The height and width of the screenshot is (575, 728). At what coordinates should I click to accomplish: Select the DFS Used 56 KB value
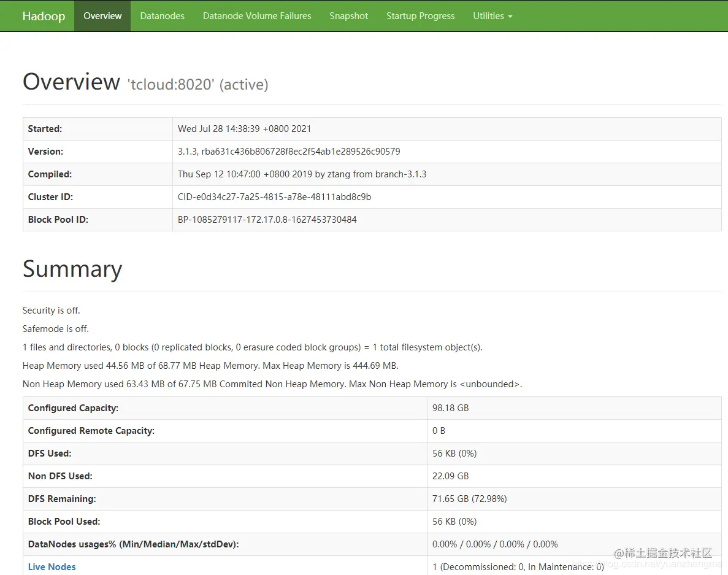(454, 453)
